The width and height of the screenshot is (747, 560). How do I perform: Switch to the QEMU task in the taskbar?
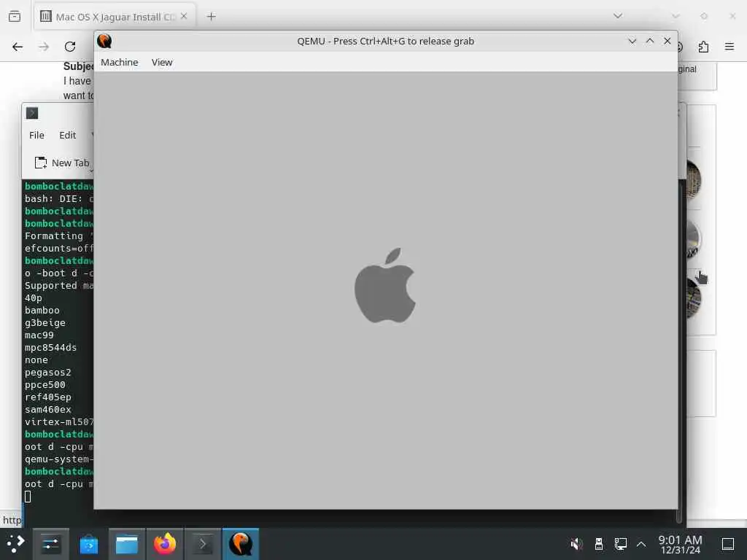(241, 544)
